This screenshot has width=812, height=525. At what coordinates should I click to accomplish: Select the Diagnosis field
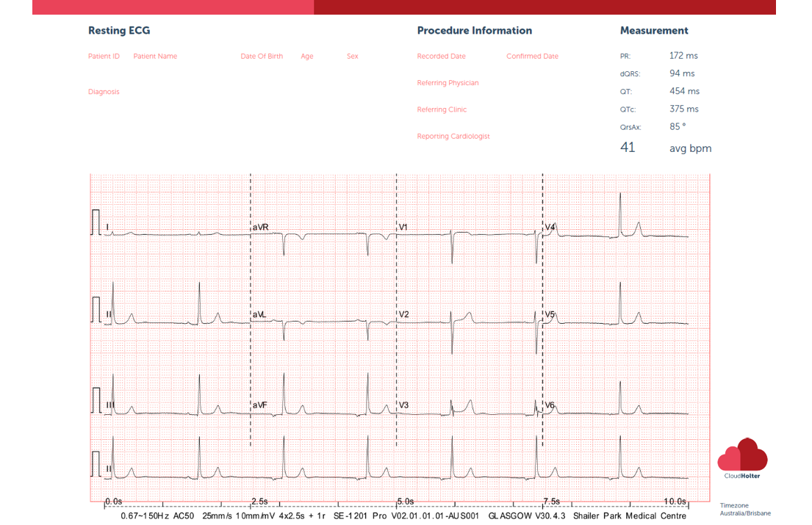pyautogui.click(x=104, y=93)
